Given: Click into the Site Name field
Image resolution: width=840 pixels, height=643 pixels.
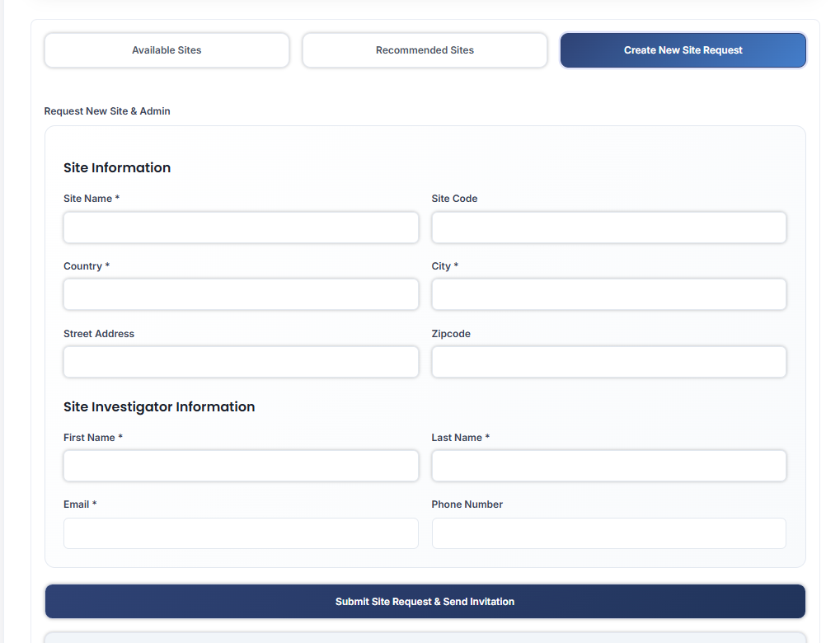Looking at the screenshot, I should click(x=241, y=228).
